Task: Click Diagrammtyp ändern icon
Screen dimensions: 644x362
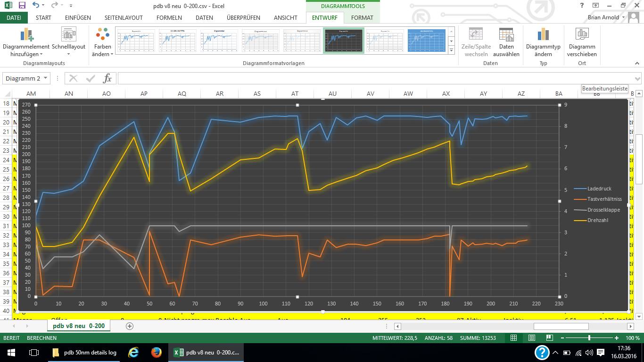Action: tap(543, 35)
